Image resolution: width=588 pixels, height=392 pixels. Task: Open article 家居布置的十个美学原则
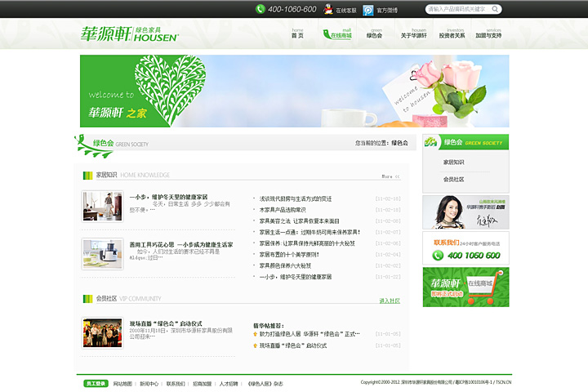[x=289, y=254]
